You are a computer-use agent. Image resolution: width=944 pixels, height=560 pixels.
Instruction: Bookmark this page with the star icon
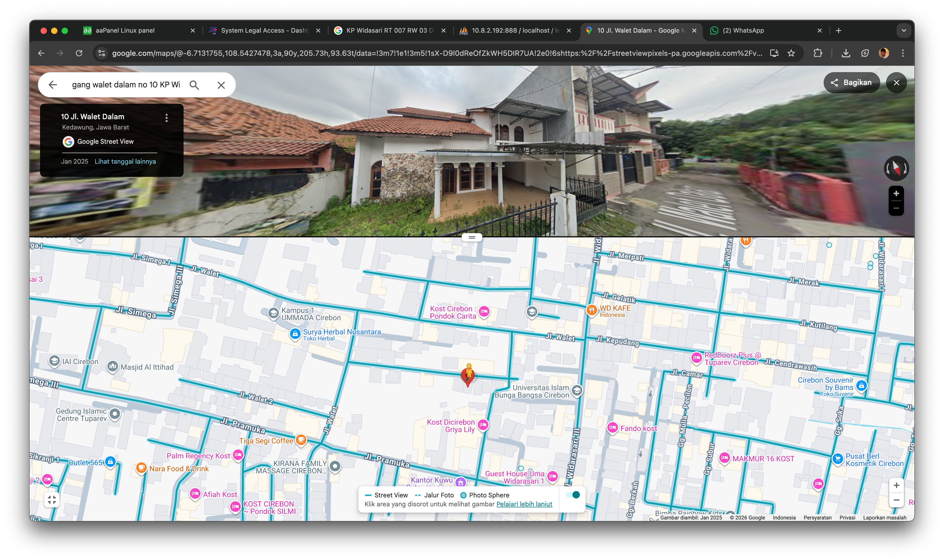coord(791,53)
